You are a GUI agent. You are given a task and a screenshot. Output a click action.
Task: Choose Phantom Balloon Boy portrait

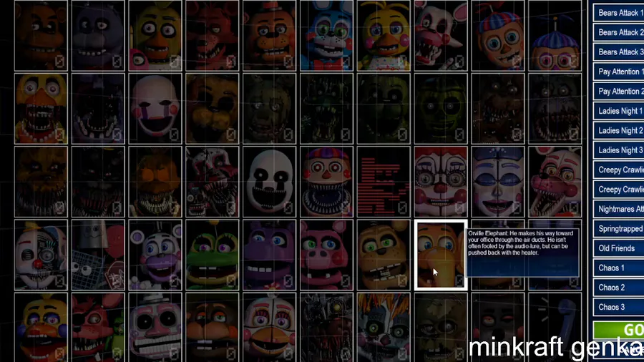pos(440,109)
